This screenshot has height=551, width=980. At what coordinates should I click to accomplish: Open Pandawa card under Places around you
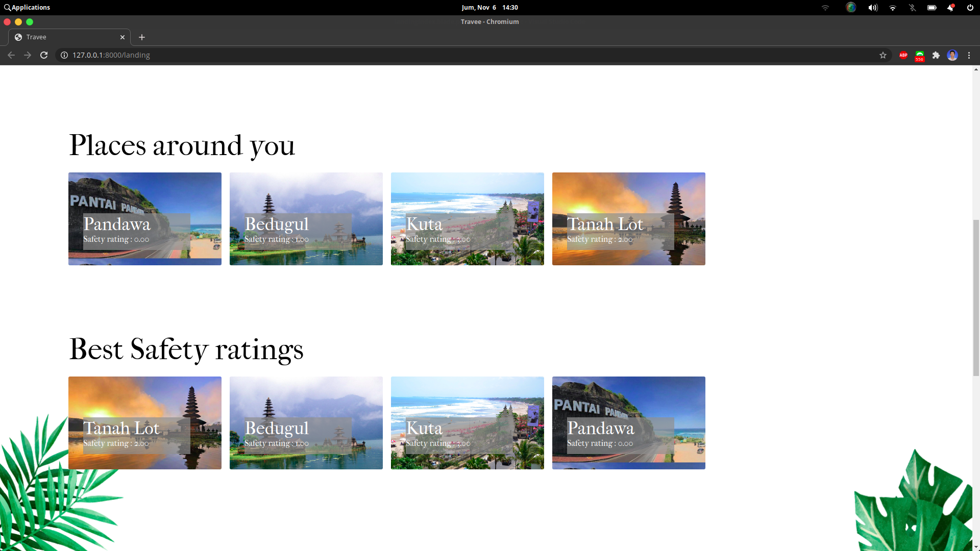(145, 218)
